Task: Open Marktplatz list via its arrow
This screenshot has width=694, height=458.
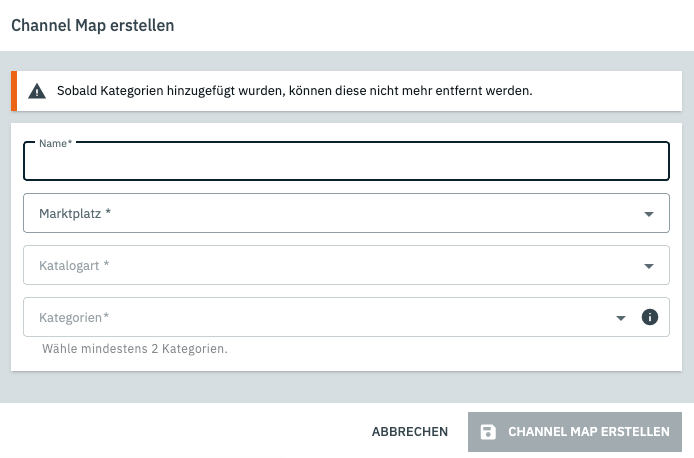Action: pos(649,213)
